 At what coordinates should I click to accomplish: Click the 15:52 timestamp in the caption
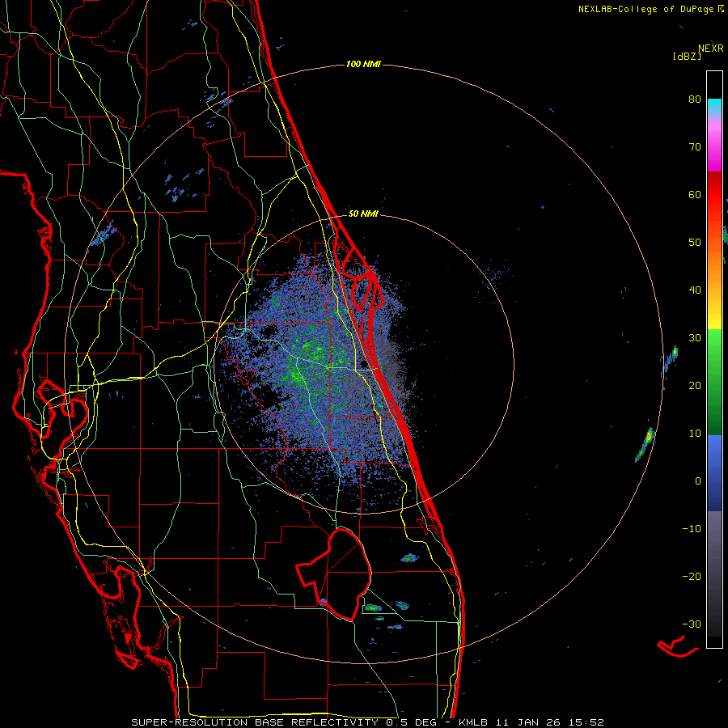(588, 722)
